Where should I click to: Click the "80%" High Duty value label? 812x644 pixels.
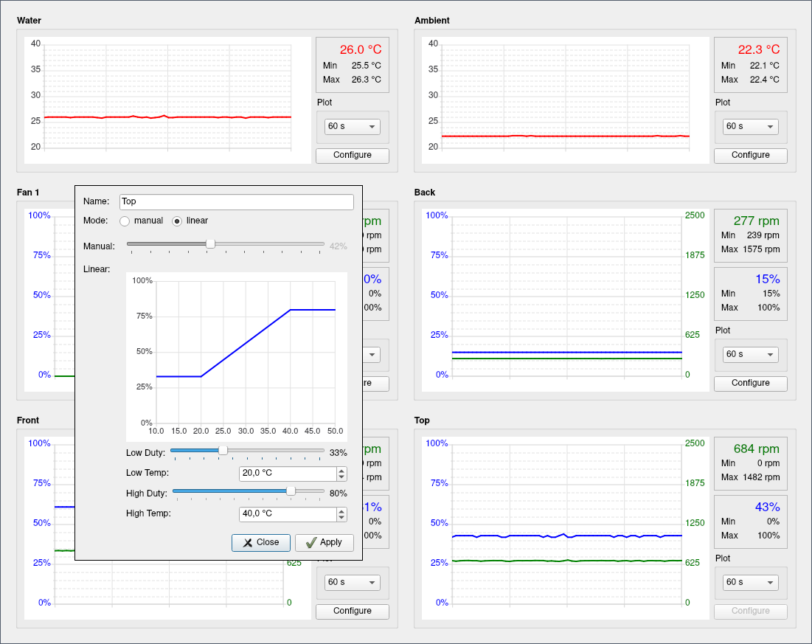(339, 494)
